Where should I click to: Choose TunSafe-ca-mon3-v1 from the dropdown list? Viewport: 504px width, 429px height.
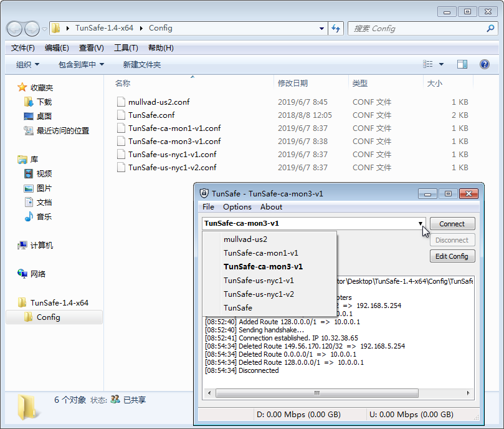point(269,266)
